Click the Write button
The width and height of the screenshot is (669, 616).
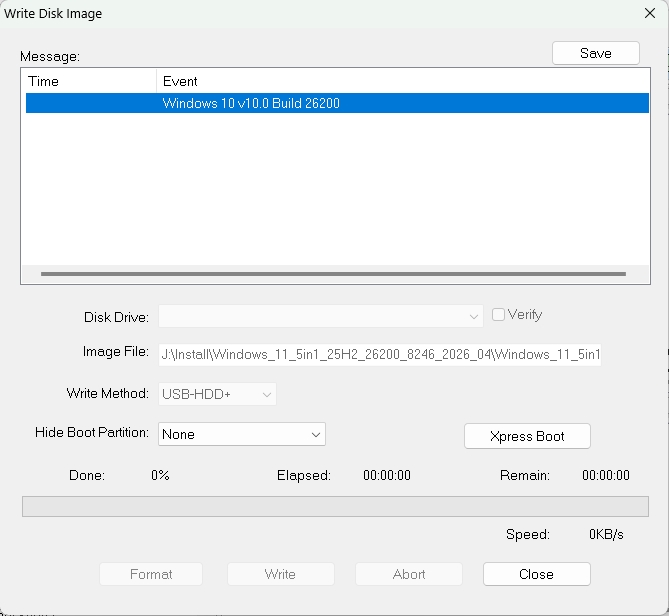280,574
